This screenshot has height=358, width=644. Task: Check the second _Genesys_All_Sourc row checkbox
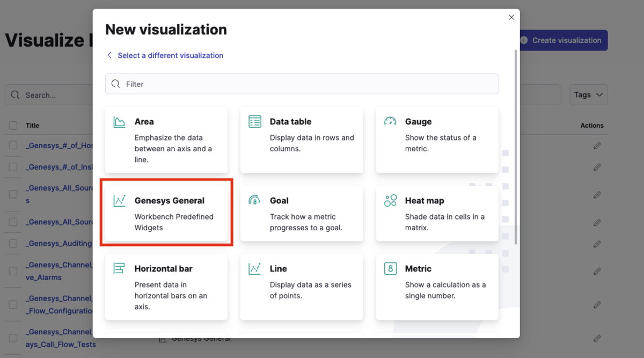[x=13, y=222]
